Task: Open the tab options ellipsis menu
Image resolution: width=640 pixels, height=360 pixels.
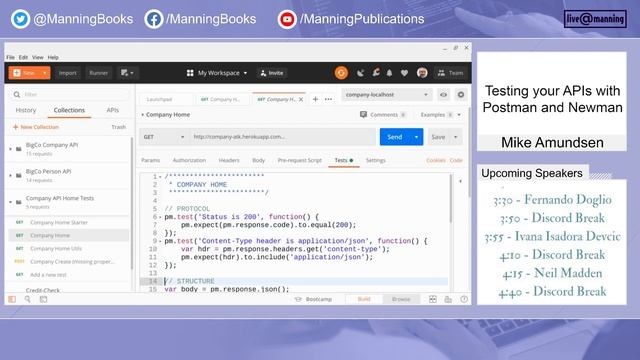Action: pos(328,99)
